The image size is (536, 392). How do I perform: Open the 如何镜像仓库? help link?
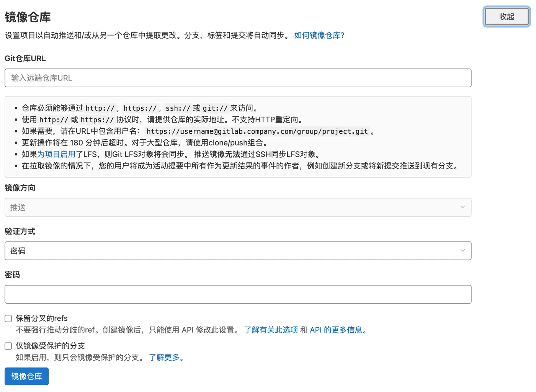319,35
